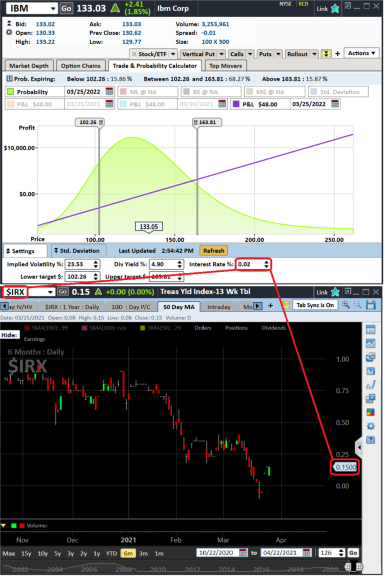
Task: Open the Actions dropdown menu
Action: 361,53
